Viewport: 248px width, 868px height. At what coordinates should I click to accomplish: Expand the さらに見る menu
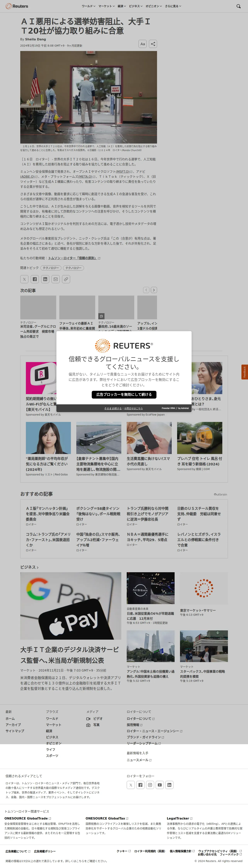click(173, 6)
